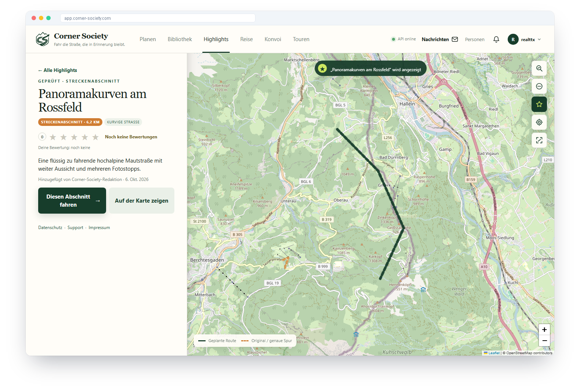Click the rating count 0 badge
The height and width of the screenshot is (392, 580).
(x=42, y=137)
